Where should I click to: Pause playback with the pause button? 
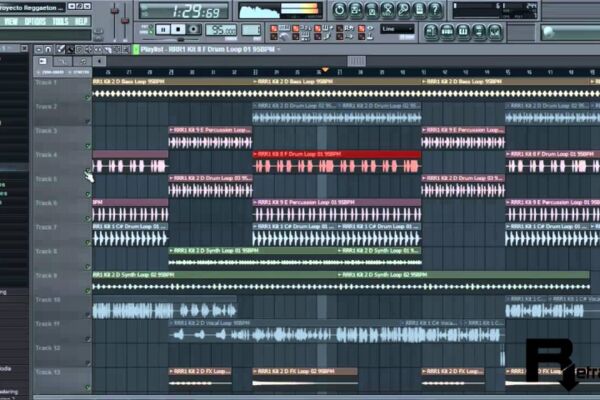point(163,29)
